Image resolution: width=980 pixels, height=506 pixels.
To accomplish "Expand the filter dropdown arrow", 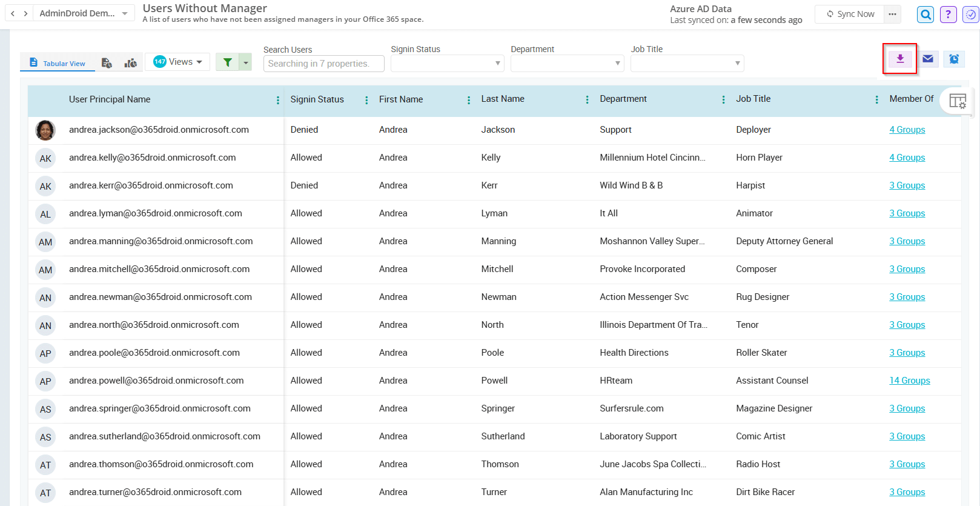I will (x=245, y=62).
